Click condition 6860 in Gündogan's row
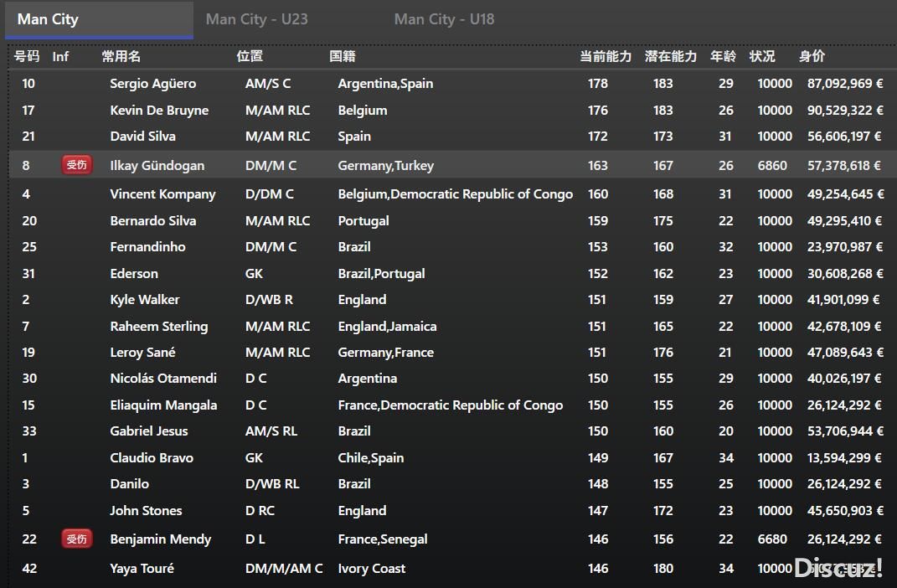This screenshot has width=897, height=588. (x=772, y=165)
